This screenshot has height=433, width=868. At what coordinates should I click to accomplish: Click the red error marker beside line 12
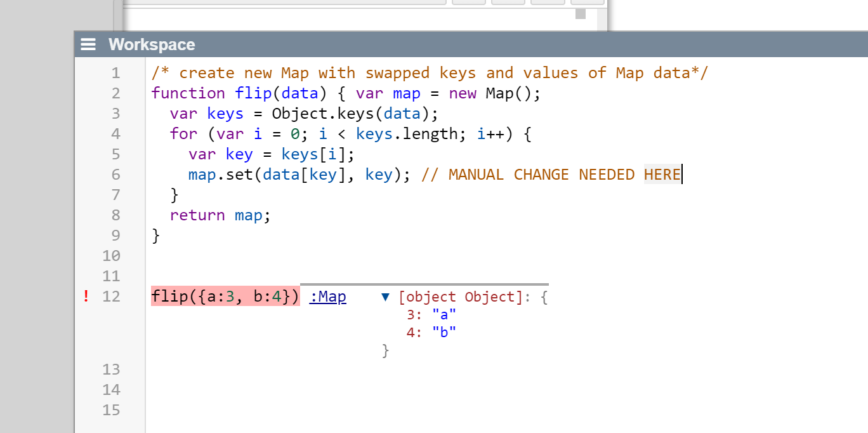tap(86, 296)
